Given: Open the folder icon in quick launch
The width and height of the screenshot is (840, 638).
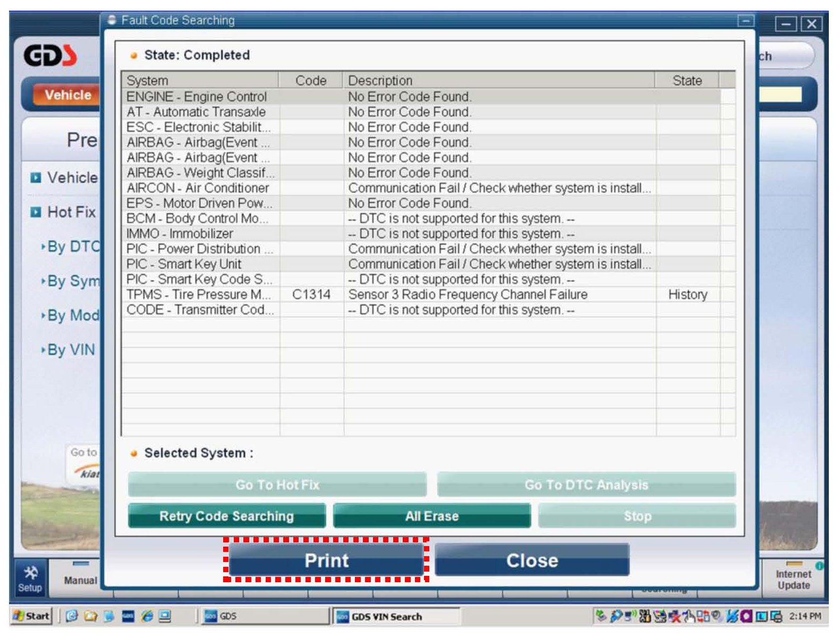Looking at the screenshot, I should [91, 616].
